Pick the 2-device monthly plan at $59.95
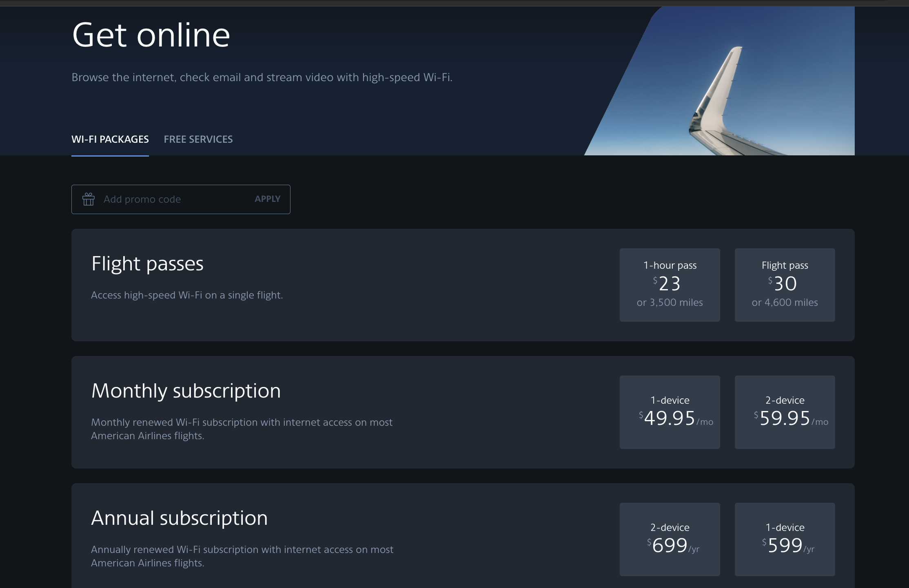Viewport: 909px width, 588px height. [785, 412]
